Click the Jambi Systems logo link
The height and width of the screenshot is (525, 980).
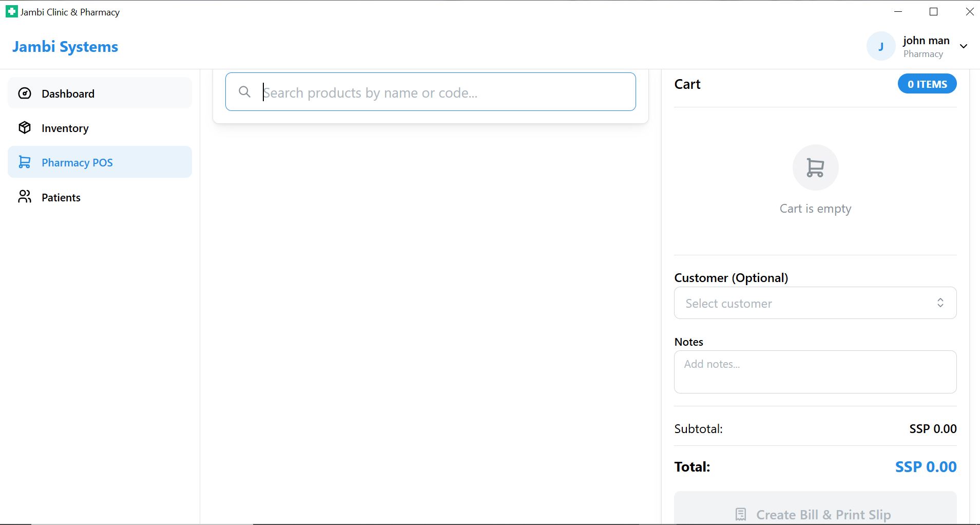(x=65, y=47)
